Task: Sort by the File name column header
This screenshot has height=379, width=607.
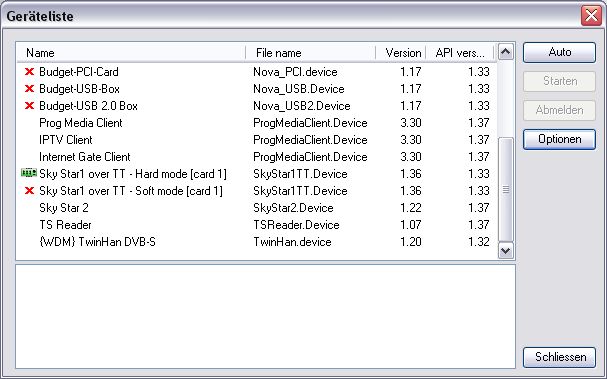Action: click(310, 53)
